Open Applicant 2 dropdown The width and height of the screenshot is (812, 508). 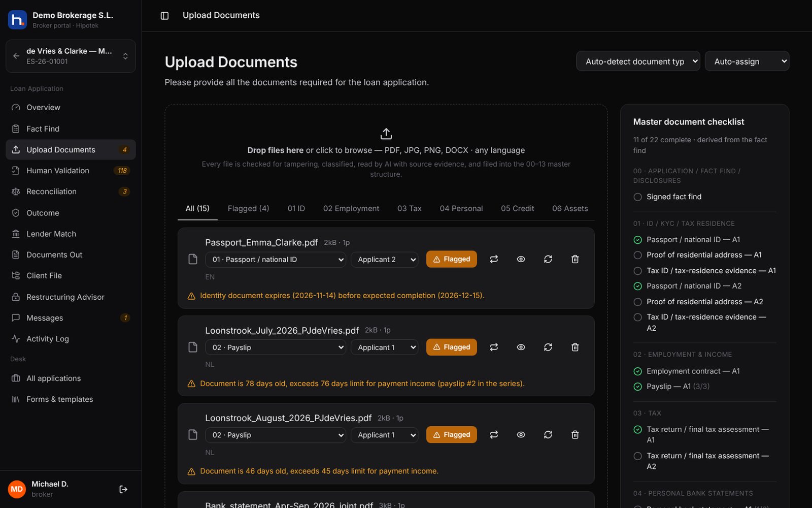[385, 260]
